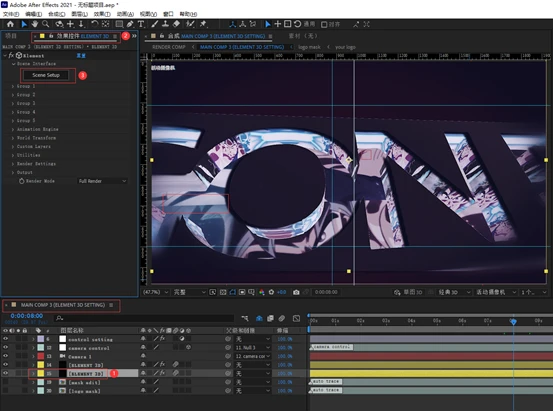Expand Group 3 in effect controls
554x412 pixels.
click(x=13, y=104)
